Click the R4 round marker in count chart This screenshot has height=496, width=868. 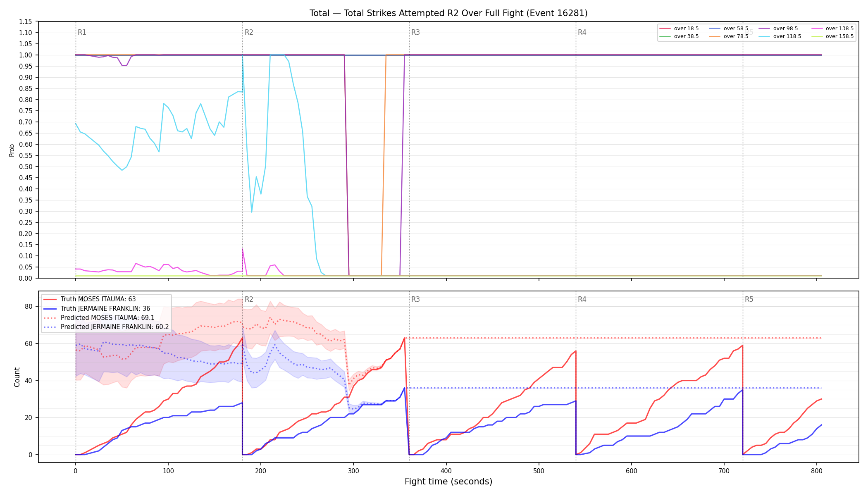[x=582, y=299]
